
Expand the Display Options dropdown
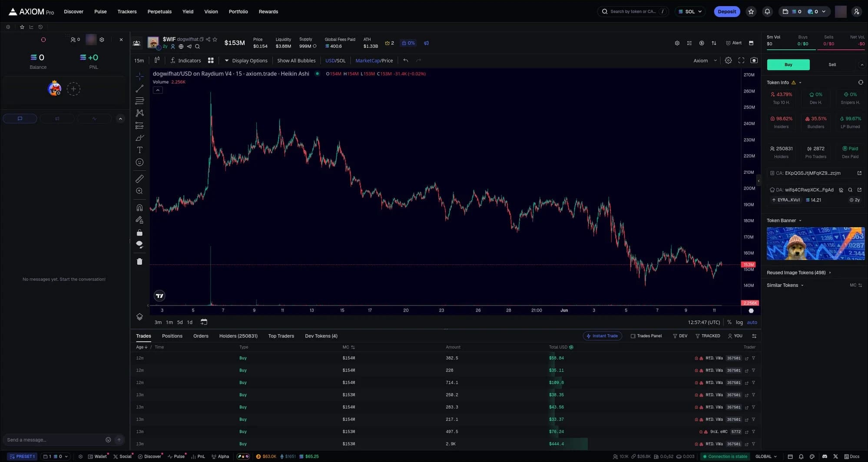[x=246, y=60]
